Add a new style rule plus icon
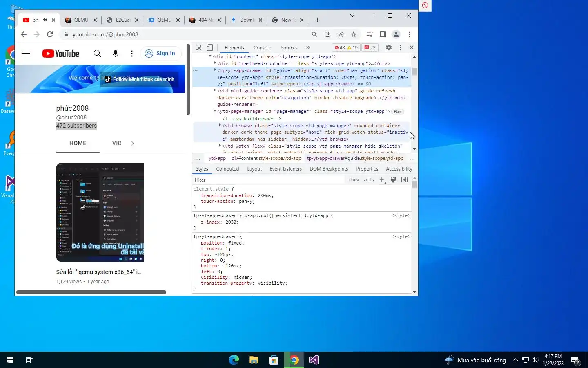Screen dimensions: 588x368 point(382,180)
